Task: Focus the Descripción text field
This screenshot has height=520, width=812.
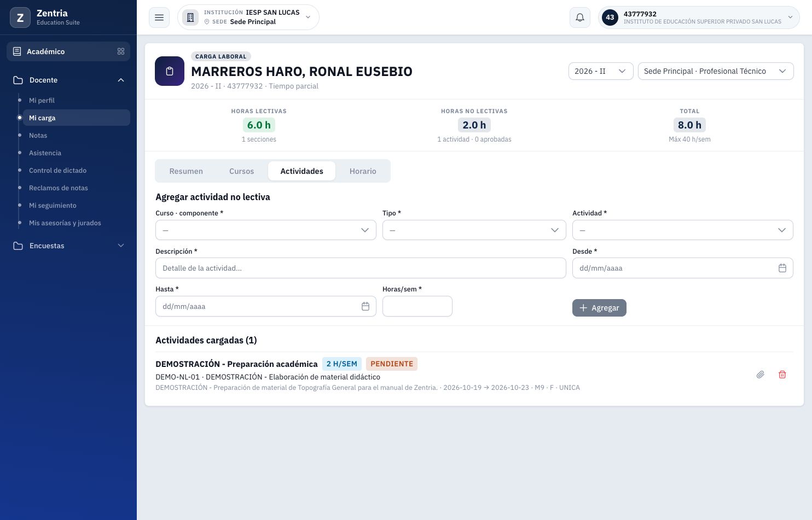Action: [361, 268]
